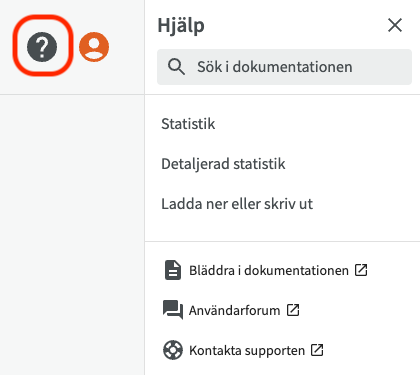Click the Hjälp panel heading

click(x=181, y=26)
